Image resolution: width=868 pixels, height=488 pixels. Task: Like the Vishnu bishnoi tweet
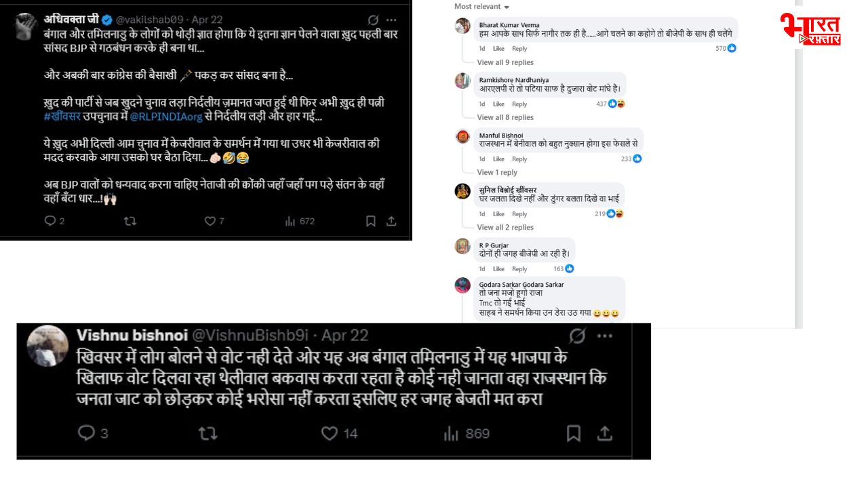pyautogui.click(x=330, y=433)
